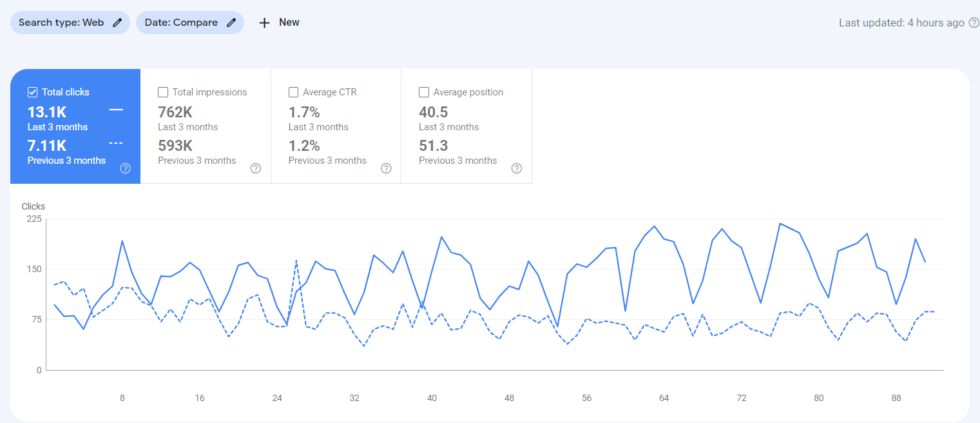The height and width of the screenshot is (423, 980).
Task: Click the Average CTR help icon
Action: coord(386,168)
